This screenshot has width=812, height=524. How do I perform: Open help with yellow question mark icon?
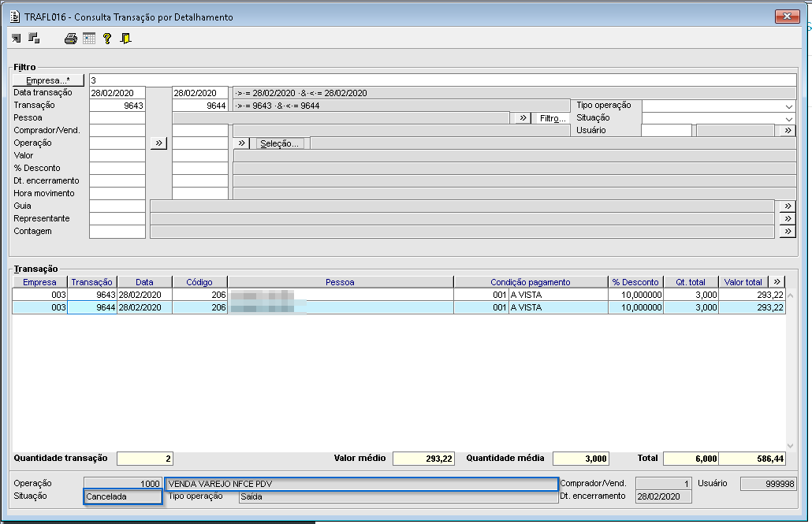tap(107, 39)
